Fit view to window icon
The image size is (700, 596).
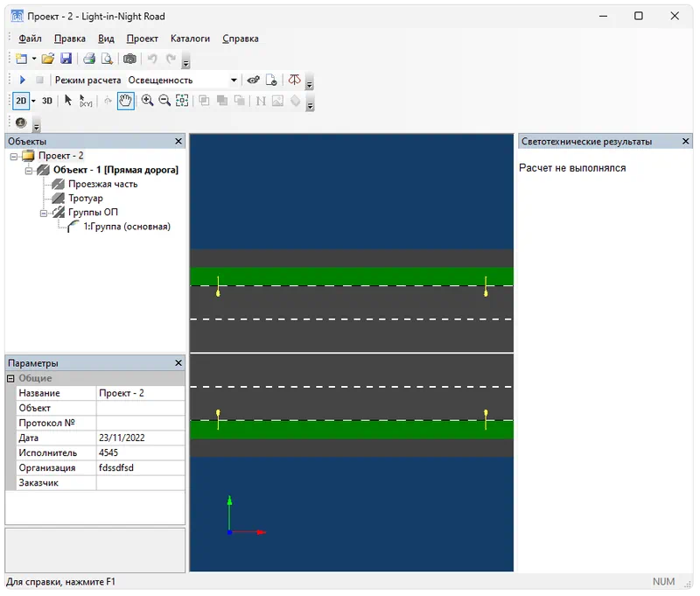(x=182, y=101)
